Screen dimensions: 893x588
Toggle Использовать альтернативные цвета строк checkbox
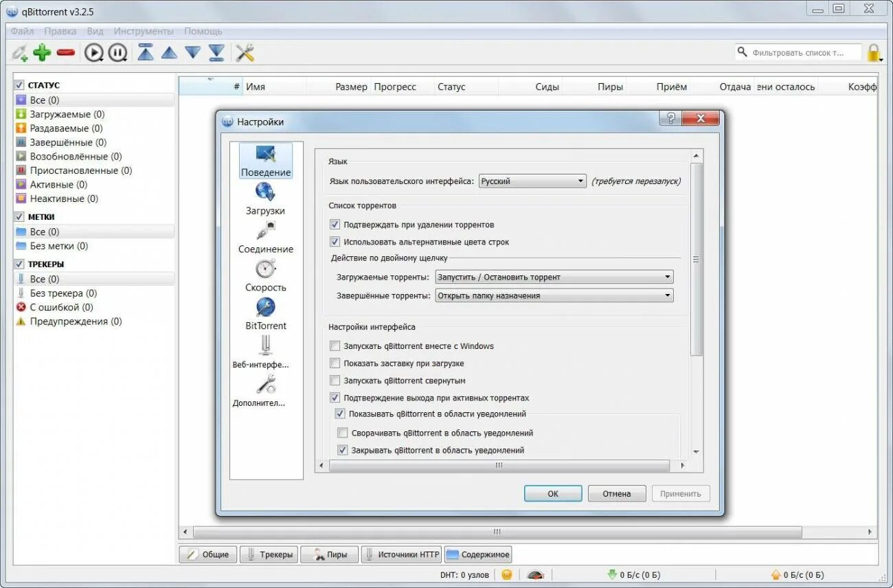click(335, 242)
